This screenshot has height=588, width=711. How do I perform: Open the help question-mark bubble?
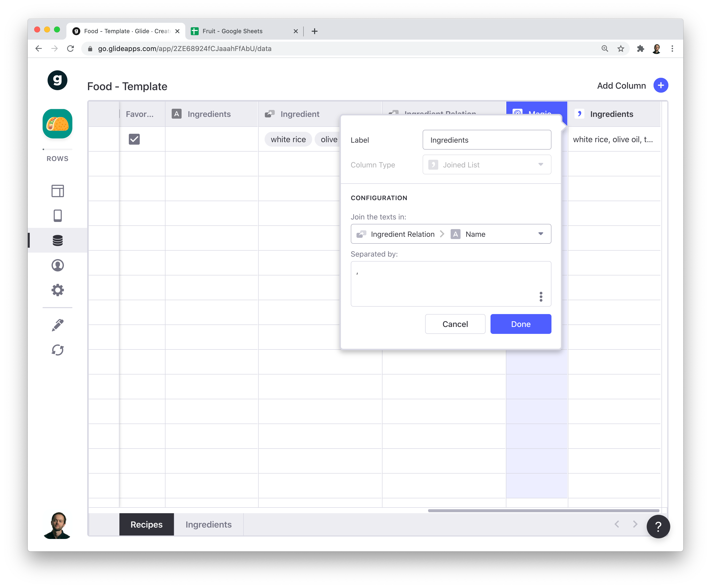[658, 526]
